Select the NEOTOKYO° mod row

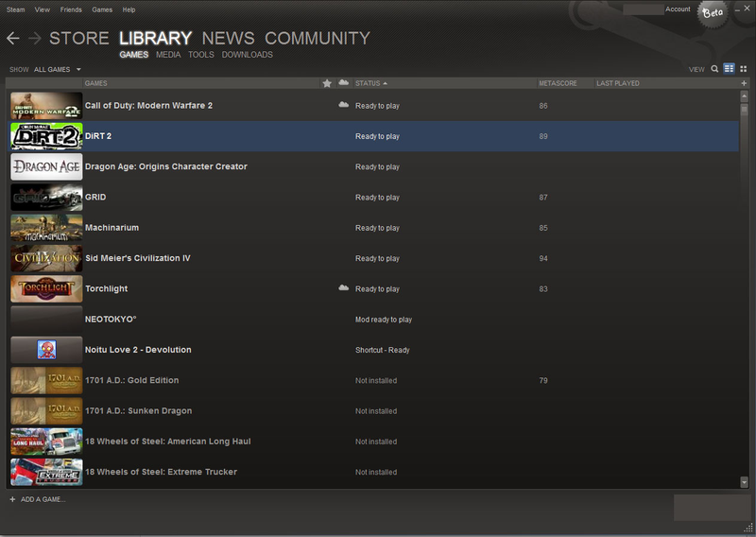pyautogui.click(x=374, y=319)
